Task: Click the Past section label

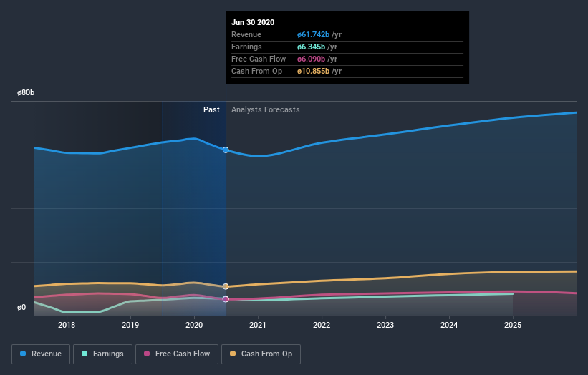Action: [211, 109]
